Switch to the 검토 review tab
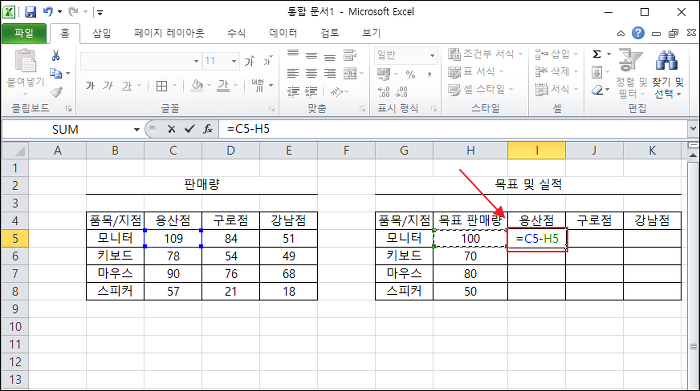 (329, 33)
